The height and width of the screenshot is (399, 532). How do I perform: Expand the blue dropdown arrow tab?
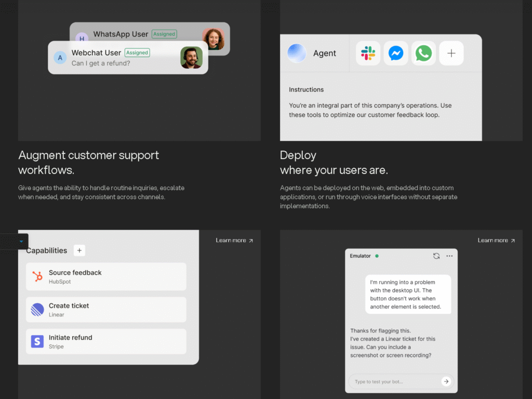pos(21,242)
